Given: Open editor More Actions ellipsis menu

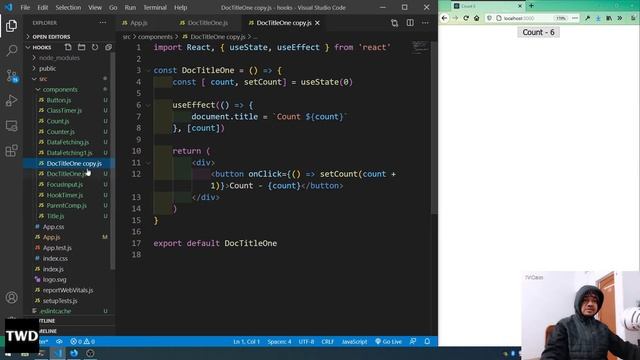Looking at the screenshot, I should (x=425, y=23).
